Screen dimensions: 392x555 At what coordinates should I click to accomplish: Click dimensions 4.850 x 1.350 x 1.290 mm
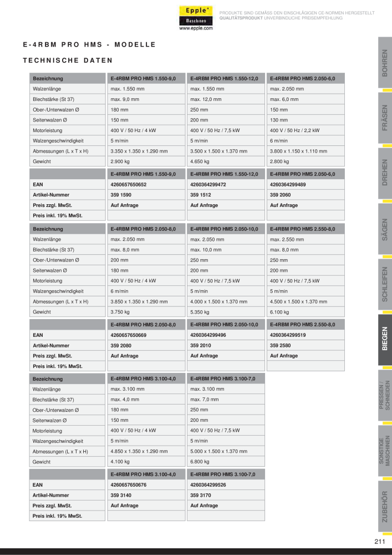pyautogui.click(x=139, y=451)
